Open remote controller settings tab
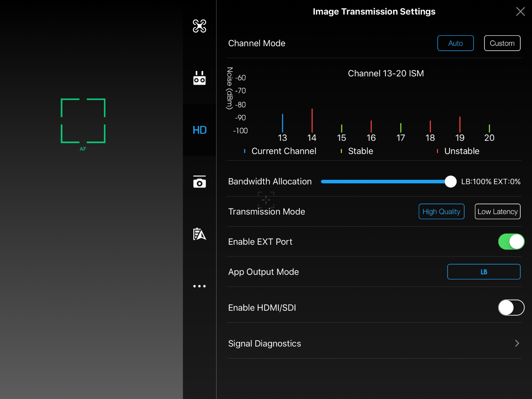This screenshot has height=399, width=532. click(x=199, y=78)
